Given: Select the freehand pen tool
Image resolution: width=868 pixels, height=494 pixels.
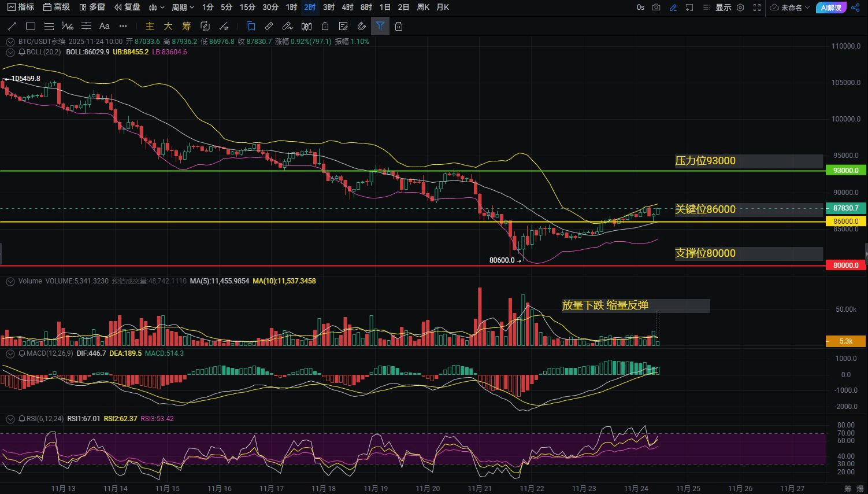Looking at the screenshot, I should pos(288,26).
